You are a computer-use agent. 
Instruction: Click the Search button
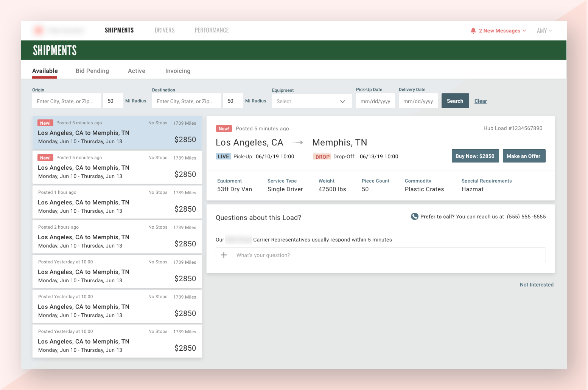455,101
